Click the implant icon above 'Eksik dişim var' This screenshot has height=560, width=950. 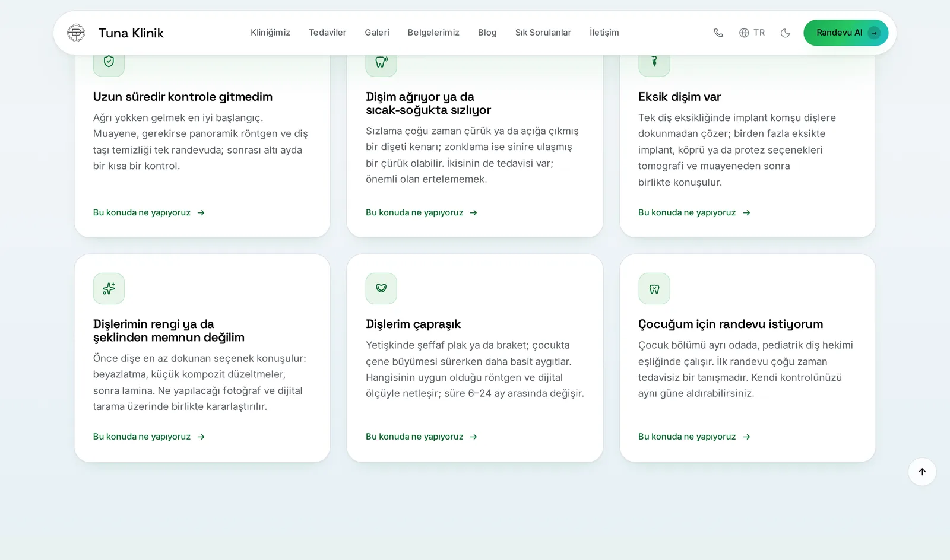pos(654,61)
